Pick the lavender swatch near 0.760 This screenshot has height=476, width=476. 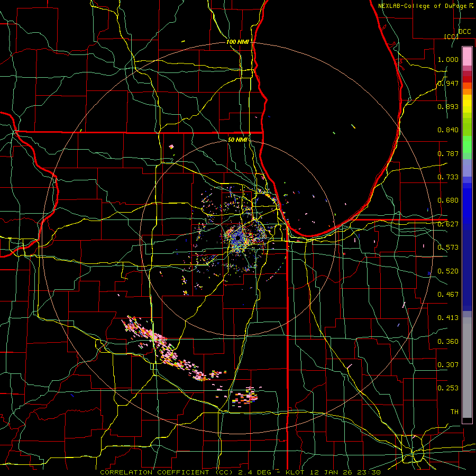click(x=467, y=168)
